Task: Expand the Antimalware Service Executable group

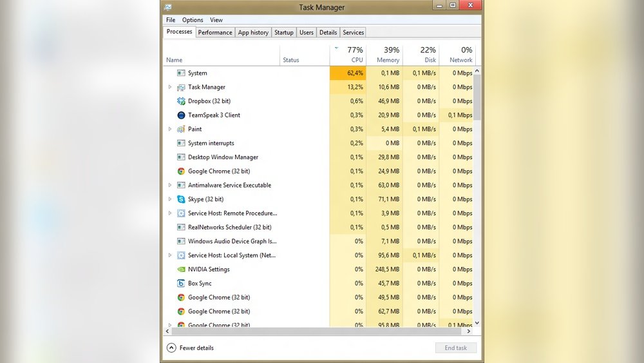Action: pyautogui.click(x=169, y=185)
